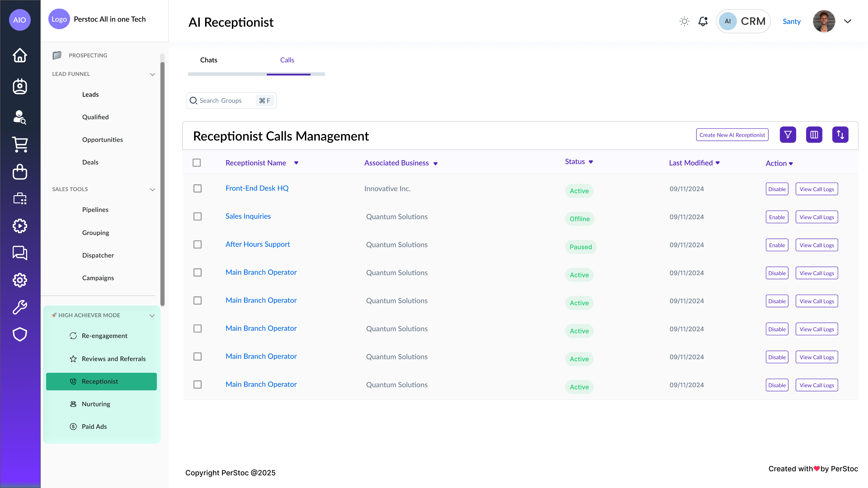Image resolution: width=868 pixels, height=488 pixels.
Task: Tick checkbox for Front-End Desk HQ
Action: pyautogui.click(x=198, y=188)
